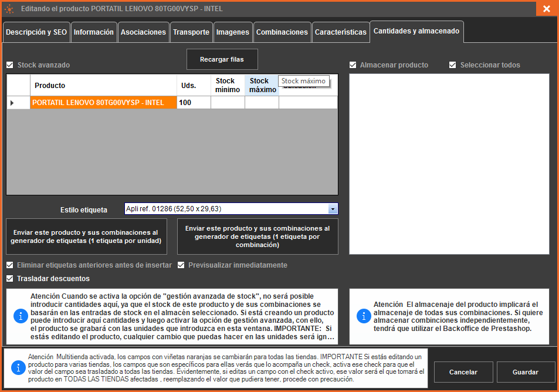
Task: Go to the Imagenes tab
Action: [x=232, y=32]
